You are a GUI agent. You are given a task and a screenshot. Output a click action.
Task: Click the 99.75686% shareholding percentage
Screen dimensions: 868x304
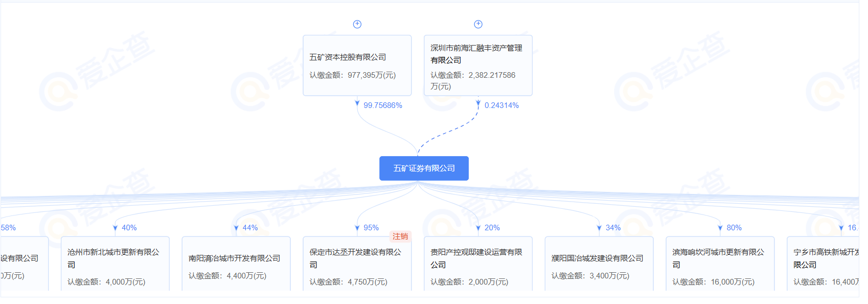383,105
